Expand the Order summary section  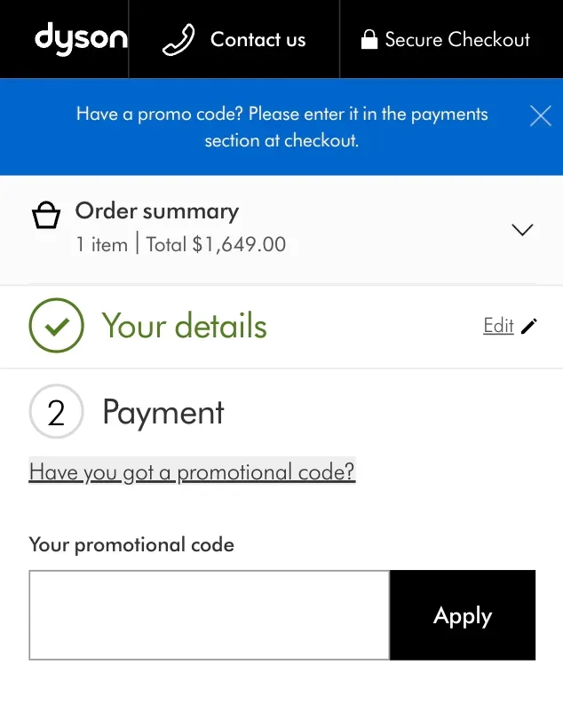pos(522,229)
